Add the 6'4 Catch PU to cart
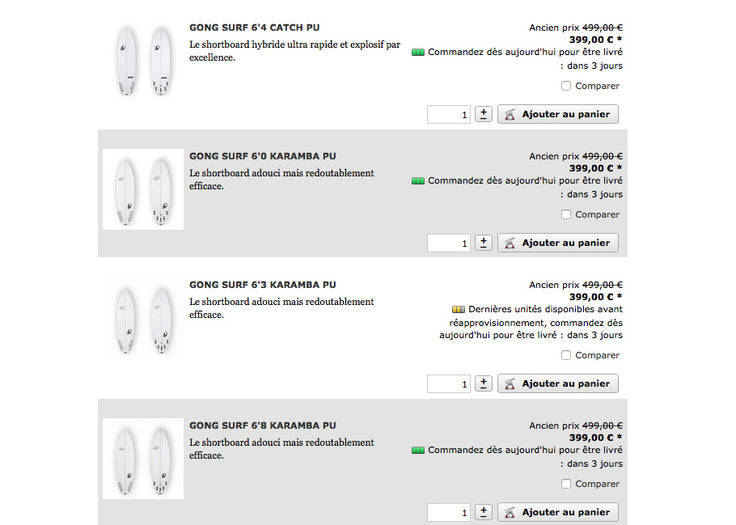This screenshot has width=736, height=525. point(558,114)
